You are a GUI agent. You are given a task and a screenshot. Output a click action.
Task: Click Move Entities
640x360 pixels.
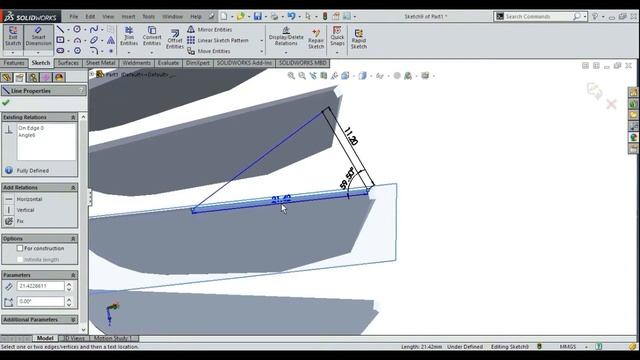(209, 51)
